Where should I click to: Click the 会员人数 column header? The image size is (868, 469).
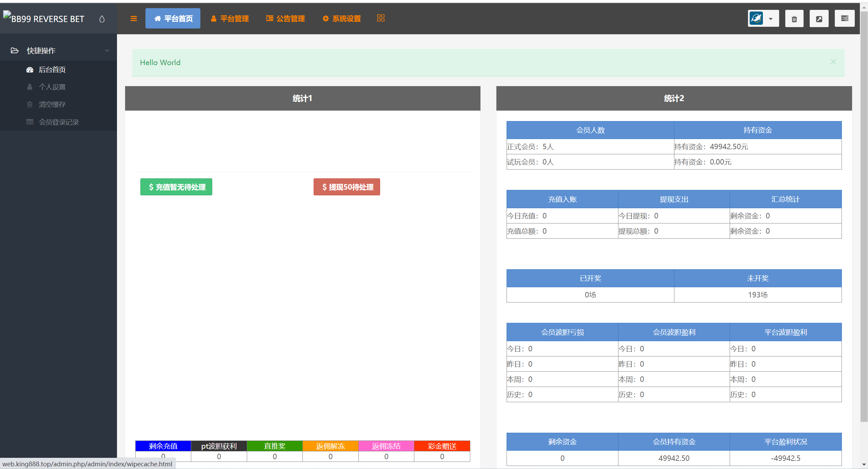590,130
